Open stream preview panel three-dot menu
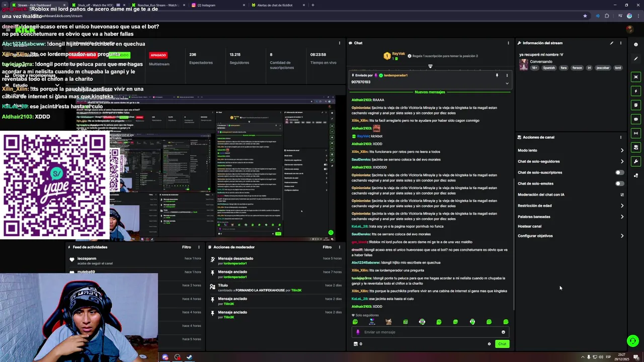Image resolution: width=644 pixels, height=362 pixels. [x=340, y=43]
